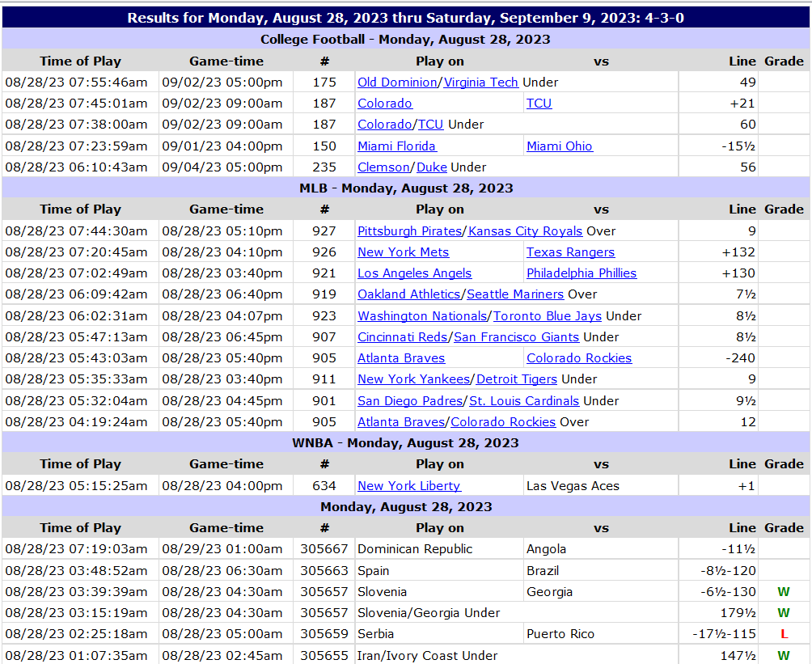This screenshot has width=812, height=664.
Task: Select the Dominican Republic cell
Action: point(439,549)
